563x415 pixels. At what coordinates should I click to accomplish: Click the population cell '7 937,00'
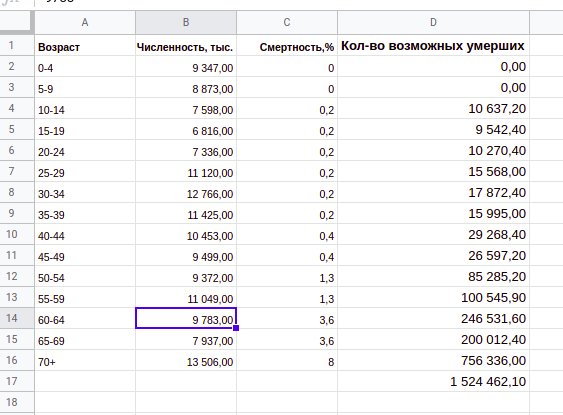click(186, 339)
